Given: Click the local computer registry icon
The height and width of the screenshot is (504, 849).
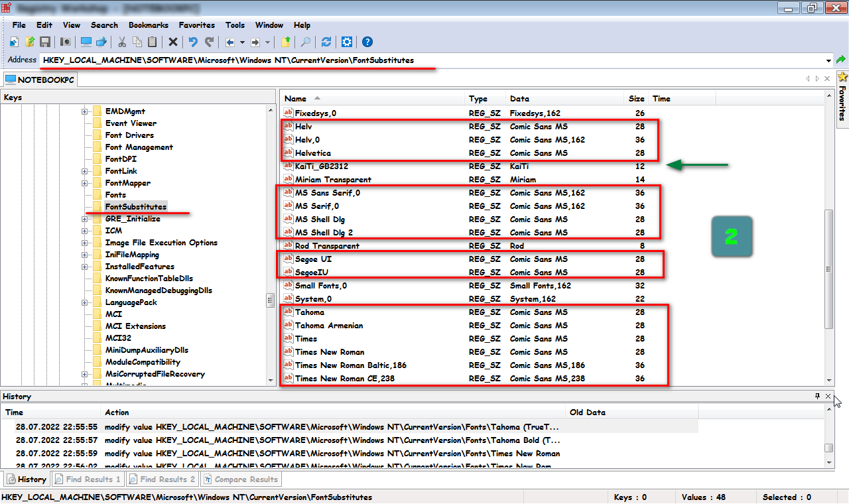Looking at the screenshot, I should [86, 42].
